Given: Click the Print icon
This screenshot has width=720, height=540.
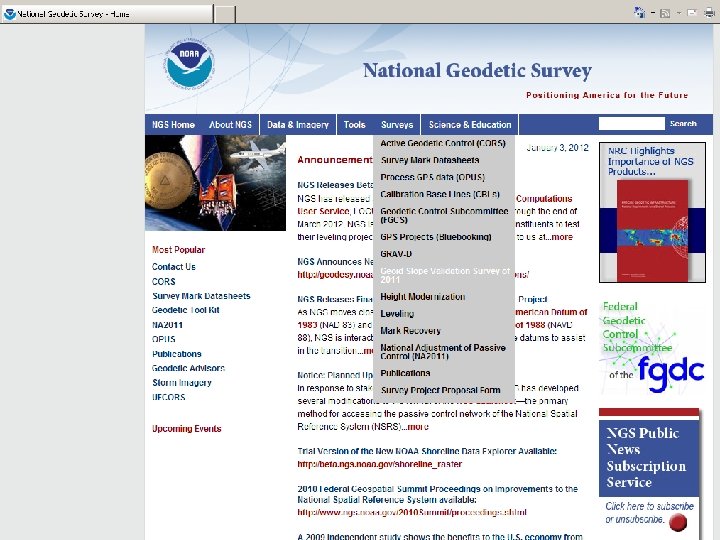Looking at the screenshot, I should pyautogui.click(x=709, y=13).
